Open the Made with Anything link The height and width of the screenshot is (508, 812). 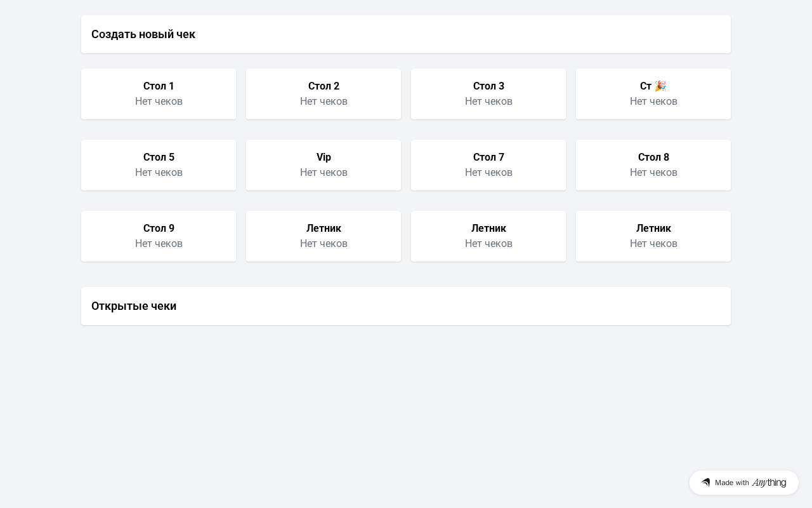744,483
